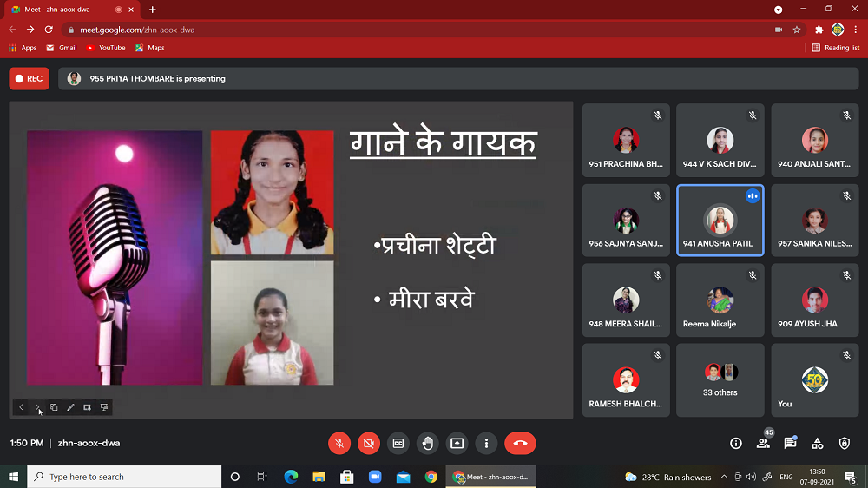Open YouTube bookmark in bookmarks bar

coord(106,48)
